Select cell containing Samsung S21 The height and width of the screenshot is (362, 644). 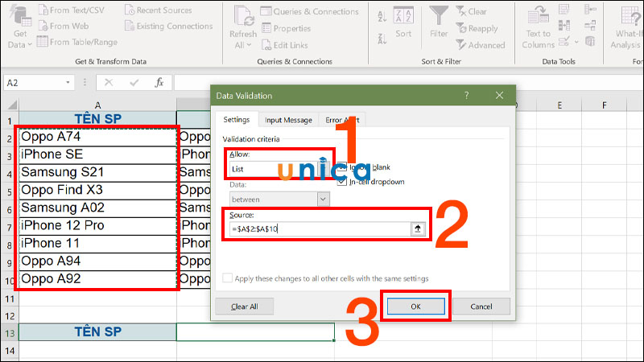pyautogui.click(x=97, y=172)
